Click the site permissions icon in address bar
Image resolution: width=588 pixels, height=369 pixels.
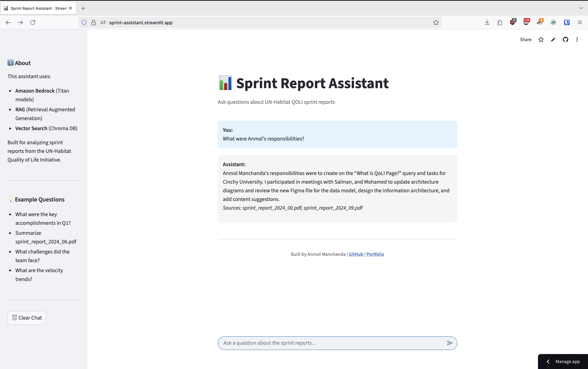[x=103, y=22]
